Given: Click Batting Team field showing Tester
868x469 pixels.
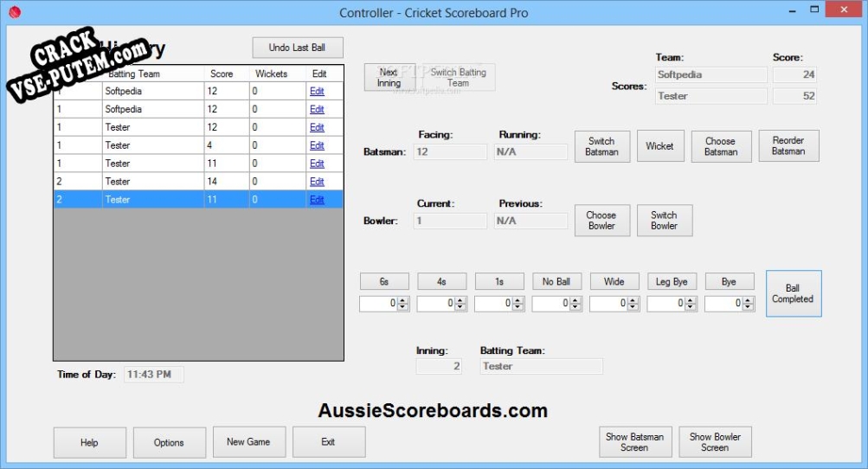Looking at the screenshot, I should pyautogui.click(x=541, y=366).
